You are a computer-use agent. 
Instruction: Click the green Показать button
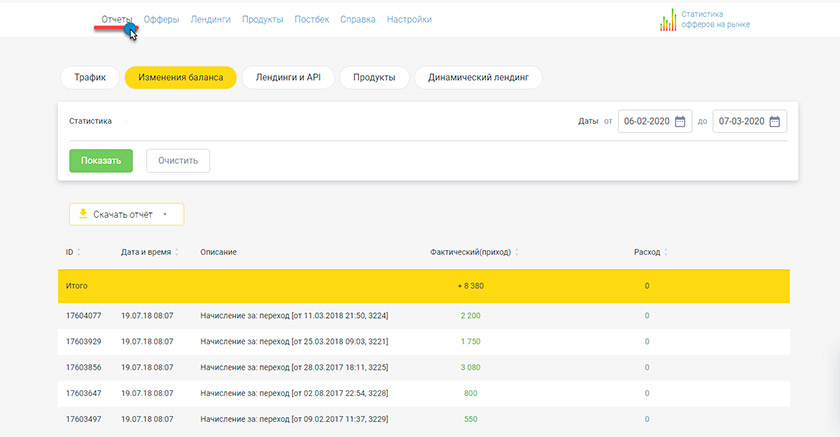pos(101,161)
